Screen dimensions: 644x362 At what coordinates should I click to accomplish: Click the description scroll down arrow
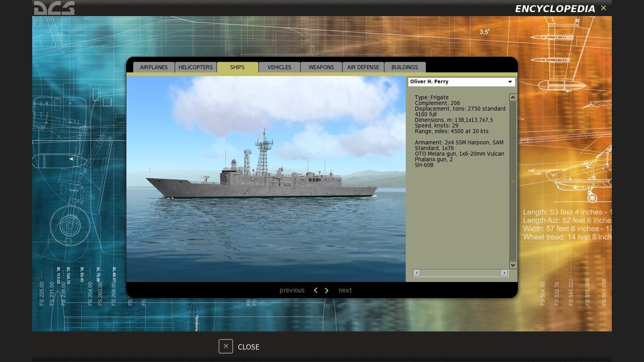pyautogui.click(x=513, y=265)
